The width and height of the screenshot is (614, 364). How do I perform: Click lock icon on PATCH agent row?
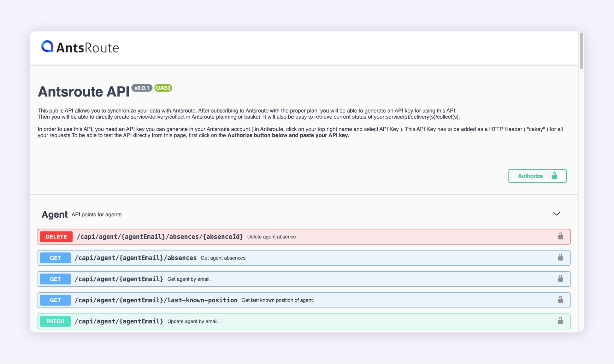point(560,321)
